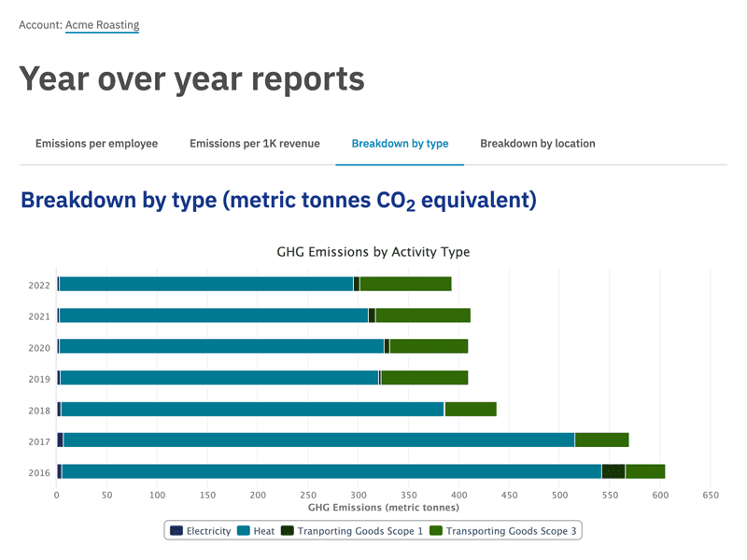The width and height of the screenshot is (747, 560).
Task: Click the Electricity dark blue legend swatch
Action: click(176, 531)
